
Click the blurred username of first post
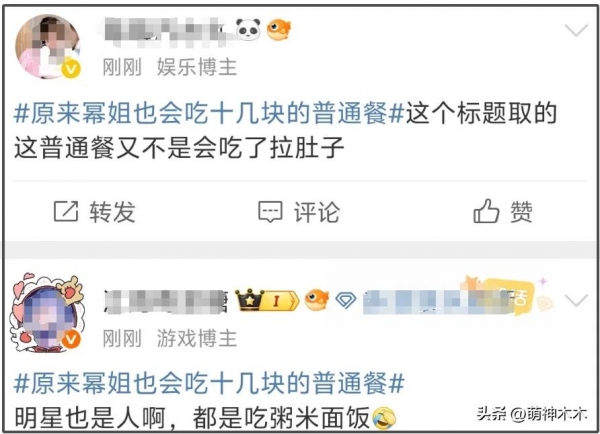(x=165, y=31)
